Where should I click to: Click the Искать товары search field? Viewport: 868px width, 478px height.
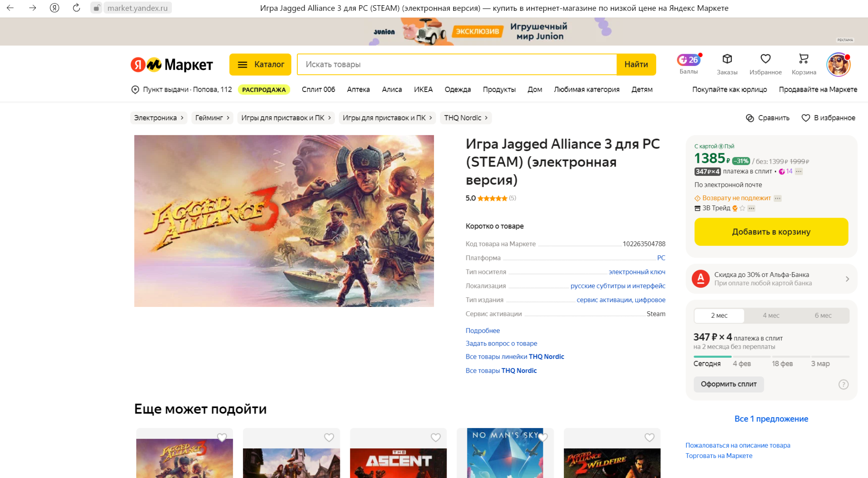coord(457,64)
